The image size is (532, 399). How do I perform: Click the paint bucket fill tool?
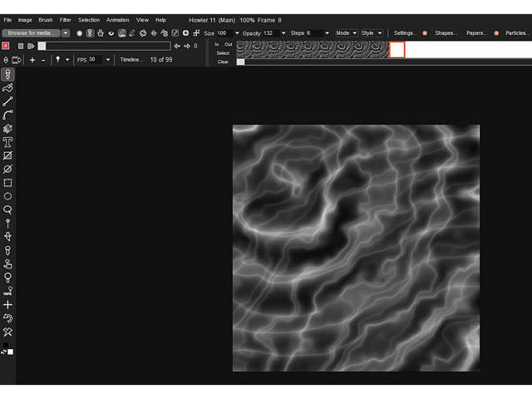pos(7,129)
